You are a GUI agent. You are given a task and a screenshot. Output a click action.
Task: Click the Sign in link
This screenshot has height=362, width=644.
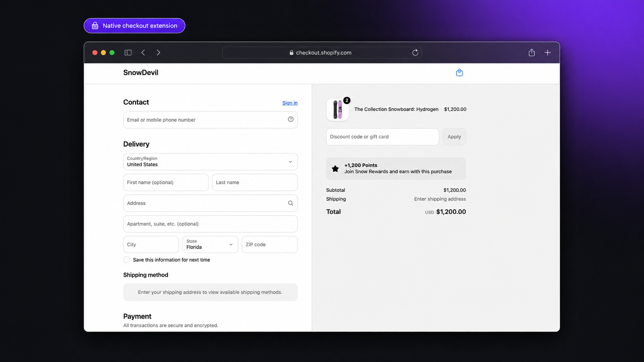[x=290, y=103]
